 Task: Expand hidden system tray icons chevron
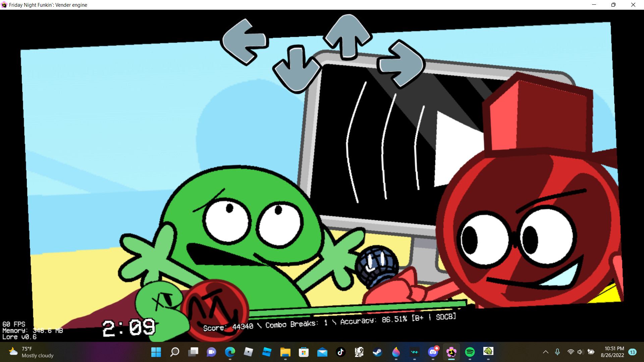click(546, 352)
